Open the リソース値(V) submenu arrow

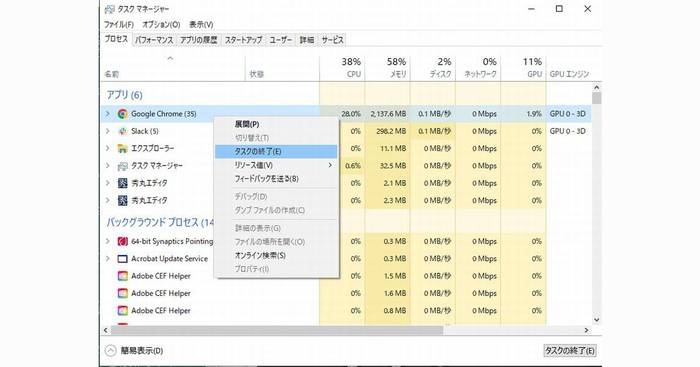pos(330,165)
